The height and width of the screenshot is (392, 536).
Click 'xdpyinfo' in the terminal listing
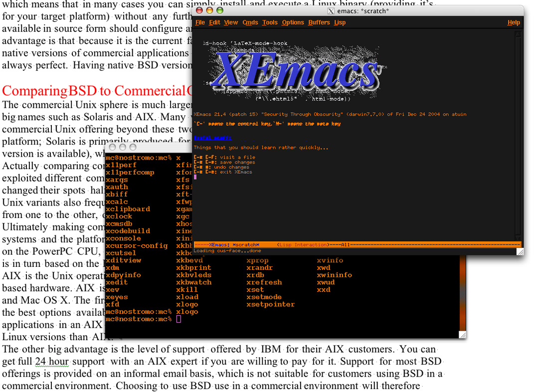(123, 275)
